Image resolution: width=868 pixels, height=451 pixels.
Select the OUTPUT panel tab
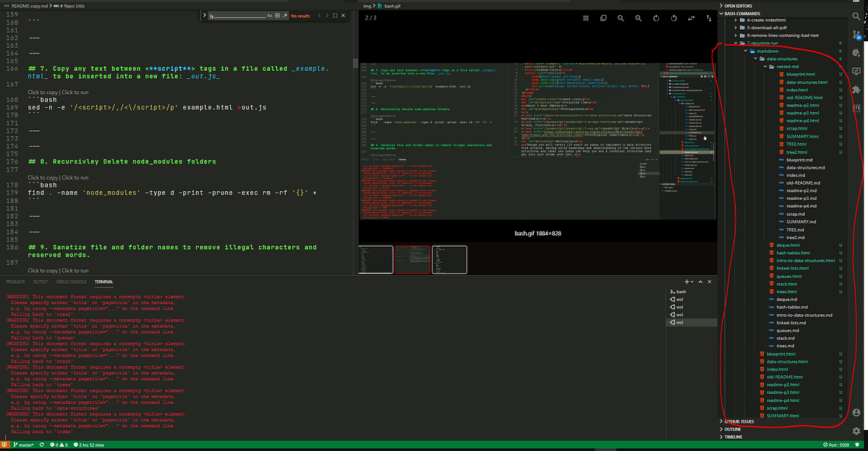[41, 281]
